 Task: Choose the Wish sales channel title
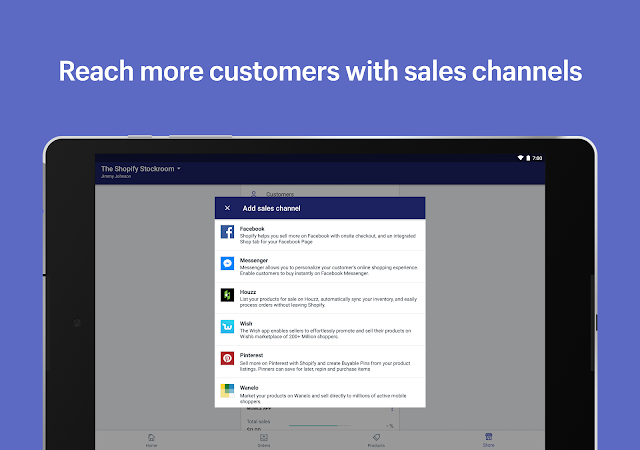coord(246,323)
